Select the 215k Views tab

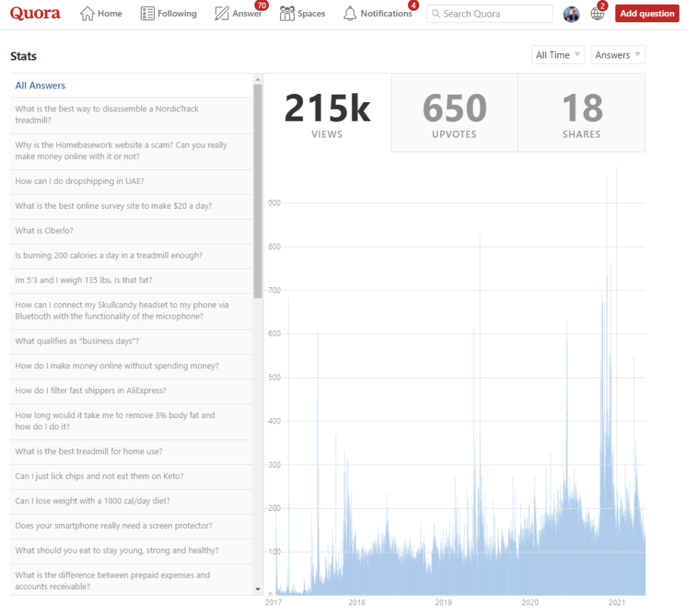(327, 113)
